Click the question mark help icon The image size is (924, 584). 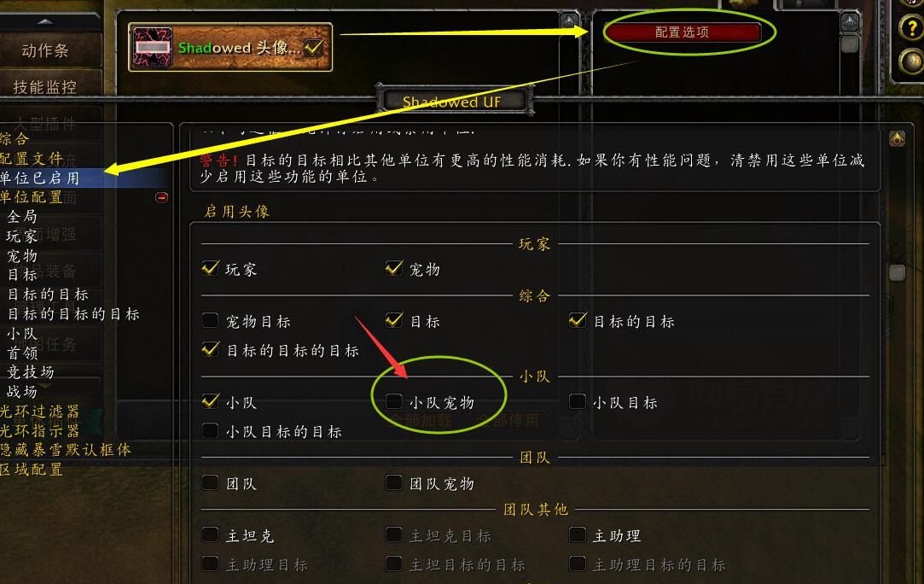[x=912, y=27]
